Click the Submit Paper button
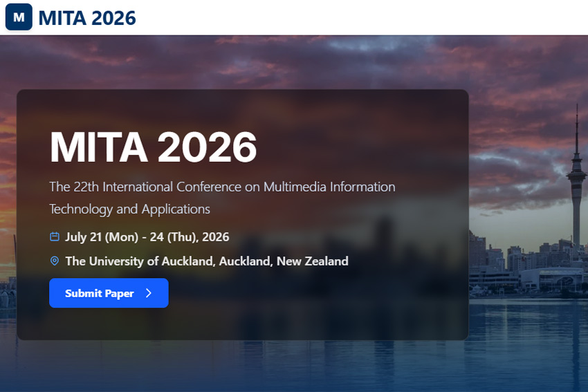588x392 pixels. coord(109,293)
